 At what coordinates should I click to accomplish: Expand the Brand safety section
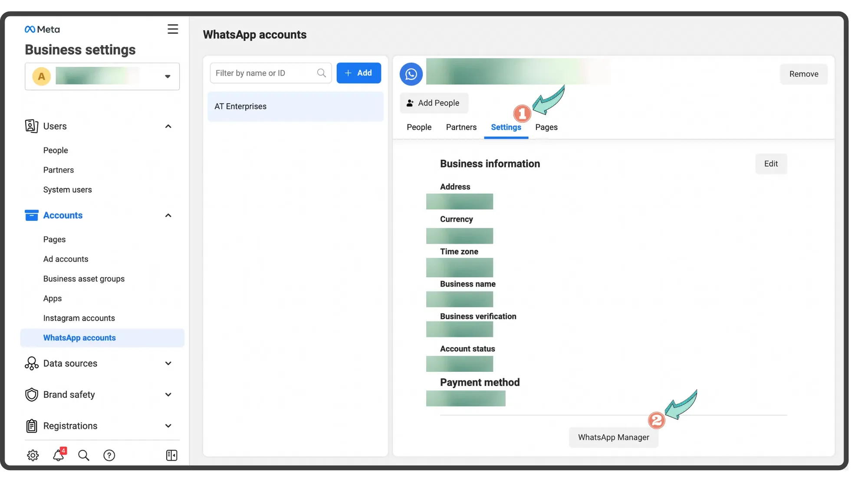pyautogui.click(x=168, y=395)
